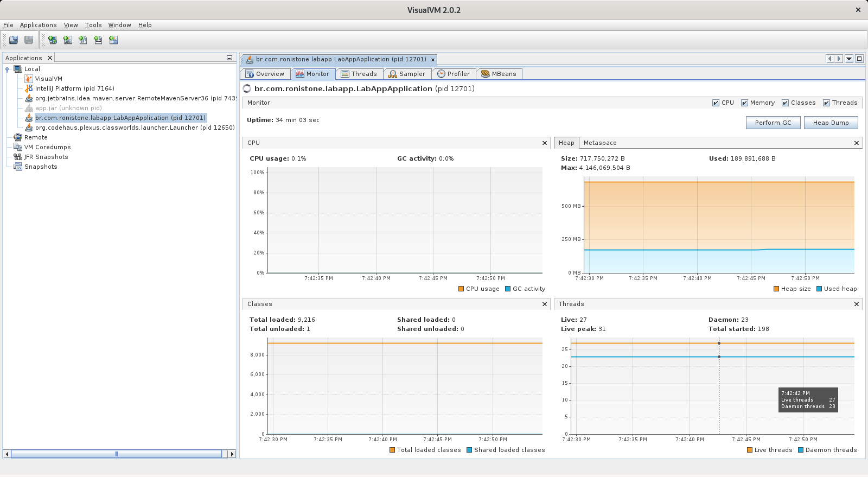Screen dimensions: 868x477
Task: Click the Add JFR Snapshot toolbar icon
Action: point(98,40)
